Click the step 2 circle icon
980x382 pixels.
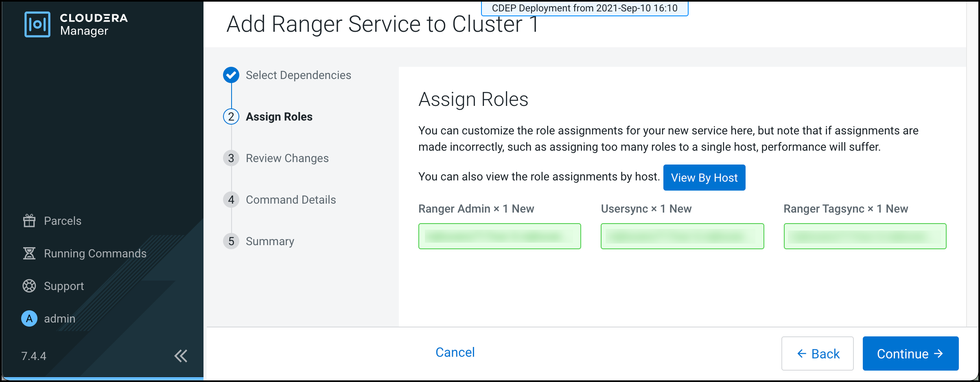click(x=231, y=116)
